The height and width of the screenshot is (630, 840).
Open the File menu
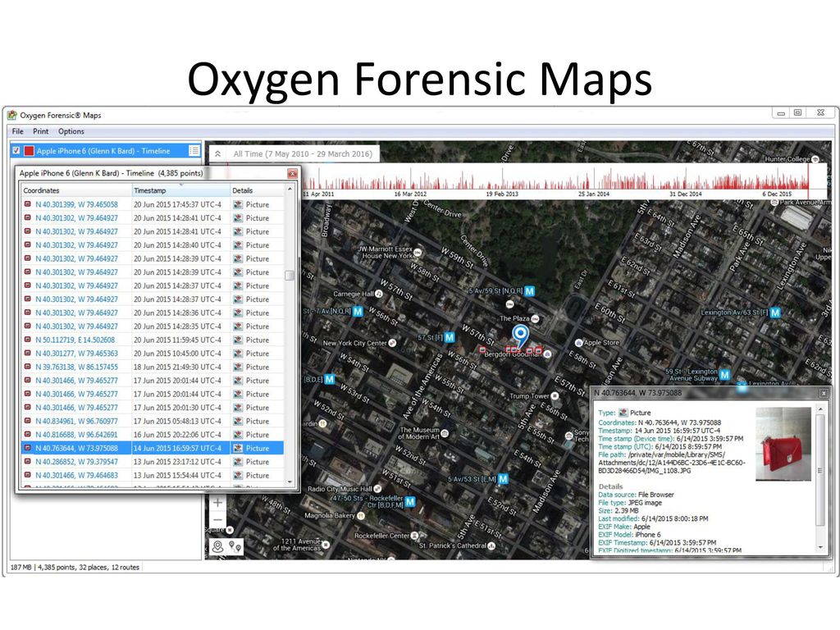point(18,131)
